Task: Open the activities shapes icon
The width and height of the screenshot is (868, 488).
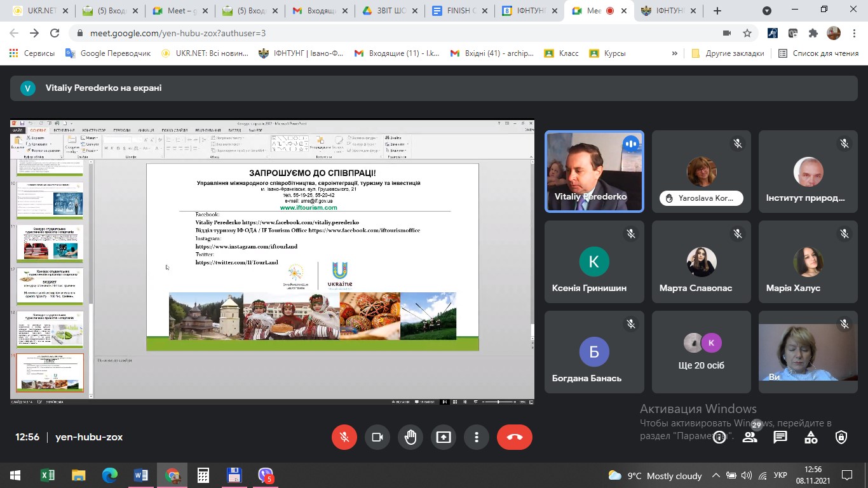Action: [811, 437]
